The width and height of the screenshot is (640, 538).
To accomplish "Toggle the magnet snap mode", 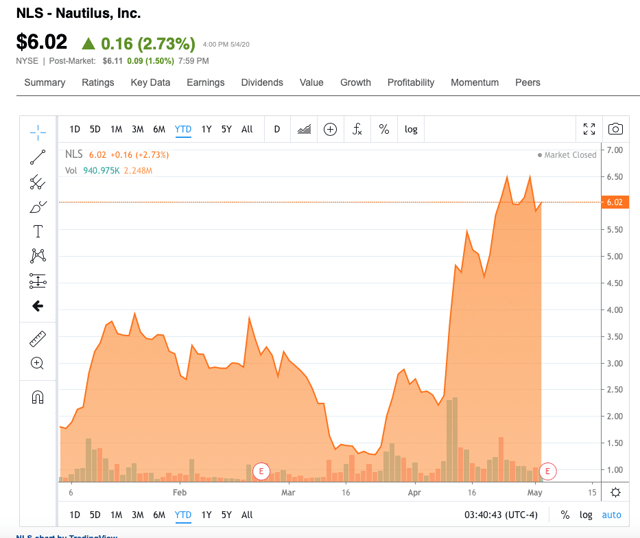I will (x=38, y=397).
